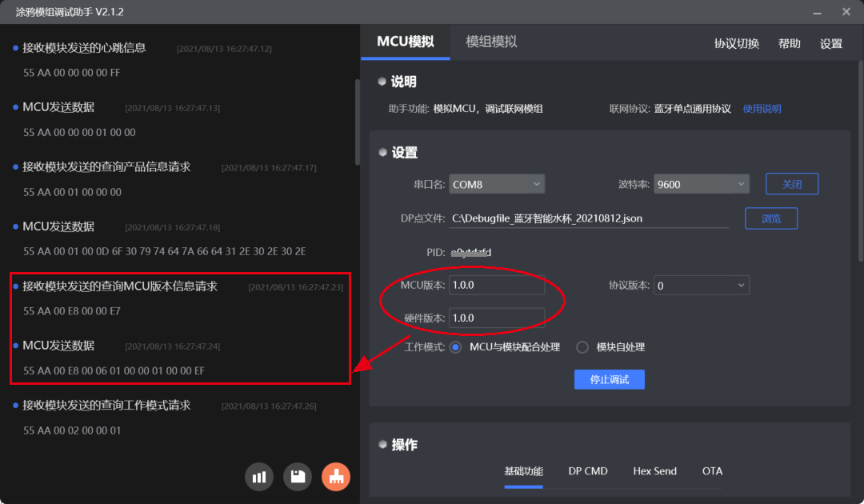Select the 基础功能 operation tab
The height and width of the screenshot is (504, 864).
coord(523,471)
